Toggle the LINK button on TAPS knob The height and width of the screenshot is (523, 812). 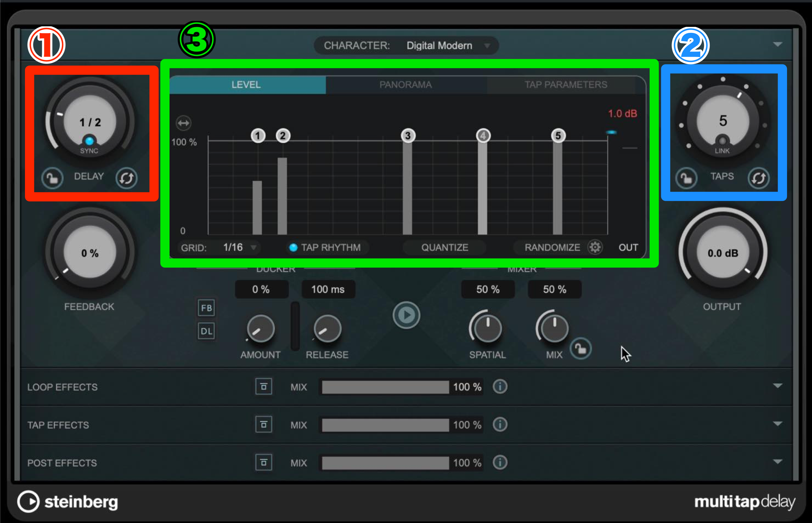click(723, 141)
